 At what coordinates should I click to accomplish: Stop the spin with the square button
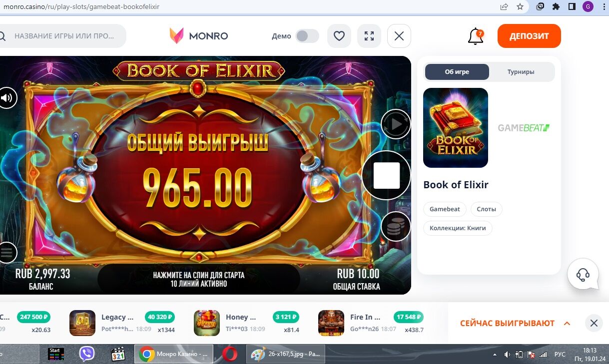point(387,175)
